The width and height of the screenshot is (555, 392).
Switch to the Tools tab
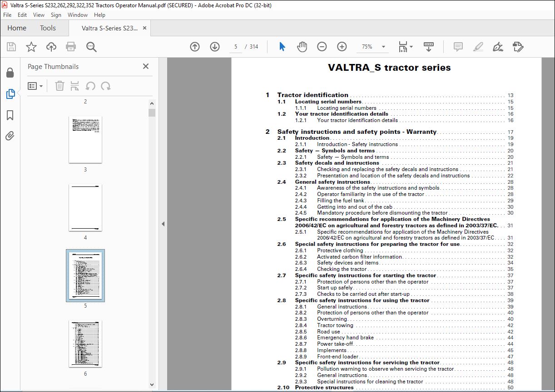click(x=48, y=28)
